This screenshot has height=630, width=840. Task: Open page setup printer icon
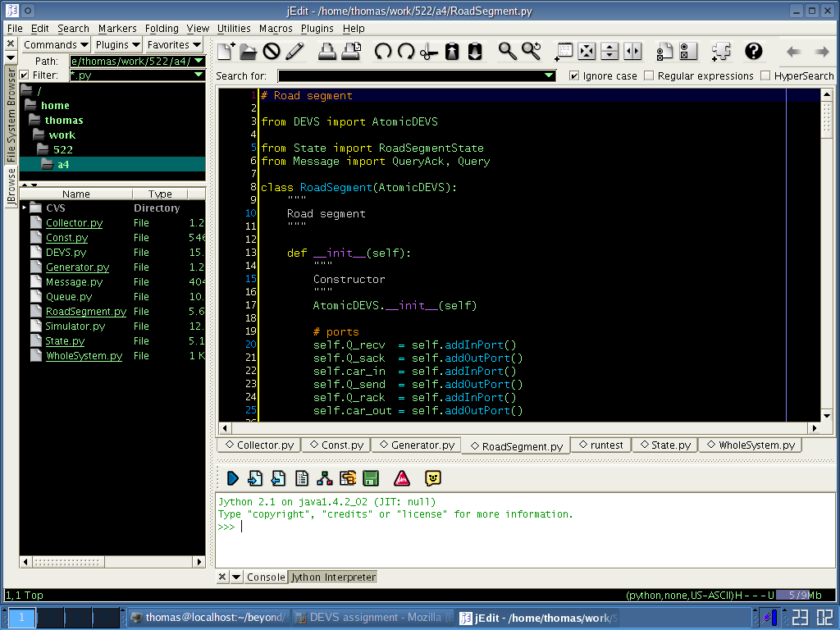point(351,51)
